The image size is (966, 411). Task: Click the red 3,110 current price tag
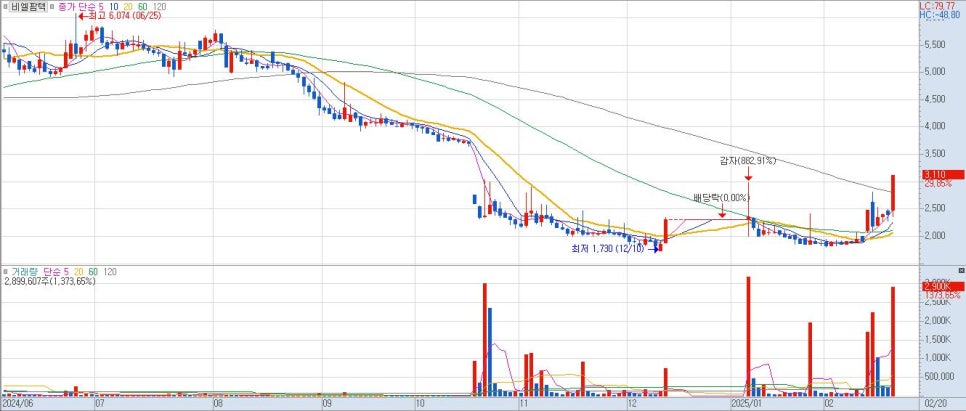942,175
